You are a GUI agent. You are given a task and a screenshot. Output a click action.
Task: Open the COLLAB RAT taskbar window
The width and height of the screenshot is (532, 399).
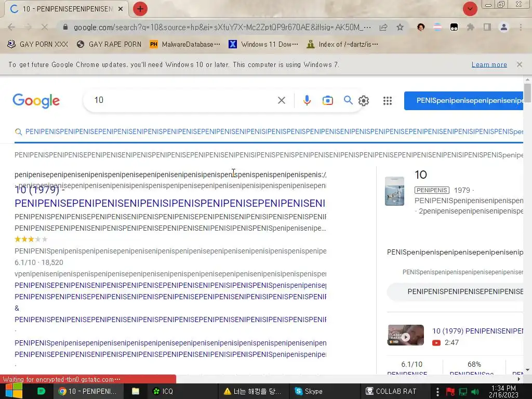(x=391, y=391)
